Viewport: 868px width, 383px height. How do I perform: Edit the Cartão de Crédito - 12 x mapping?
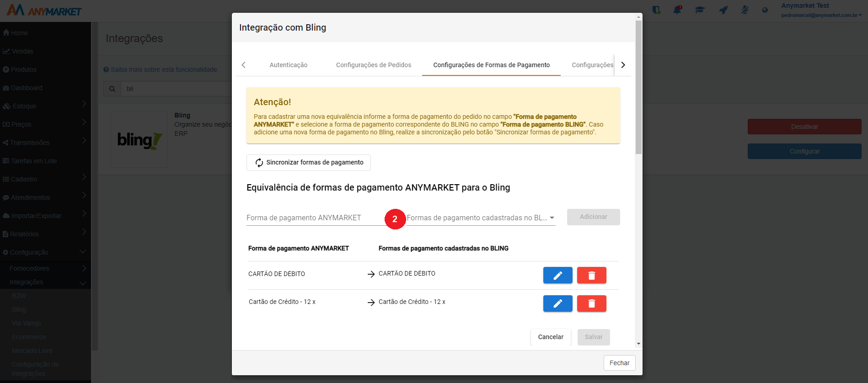point(557,303)
